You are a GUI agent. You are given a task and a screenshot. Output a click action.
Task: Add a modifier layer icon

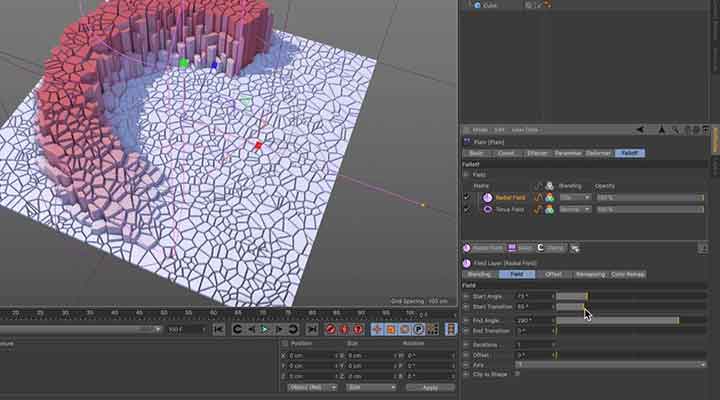(x=574, y=248)
